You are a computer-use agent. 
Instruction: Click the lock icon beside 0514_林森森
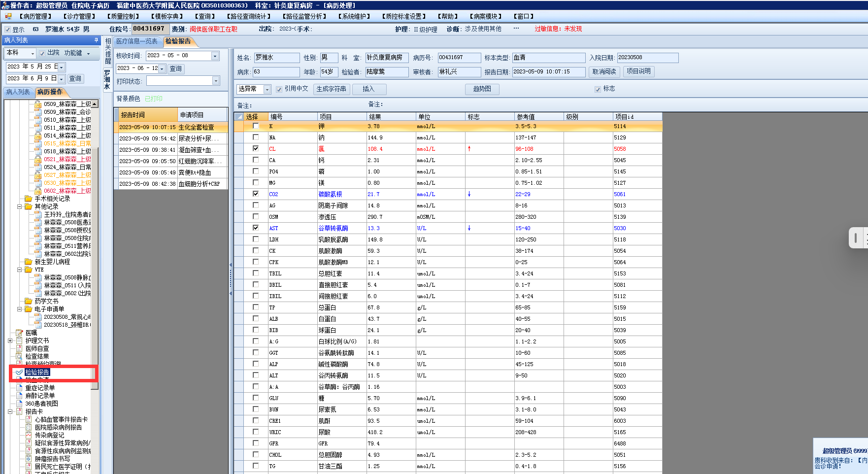(x=38, y=135)
